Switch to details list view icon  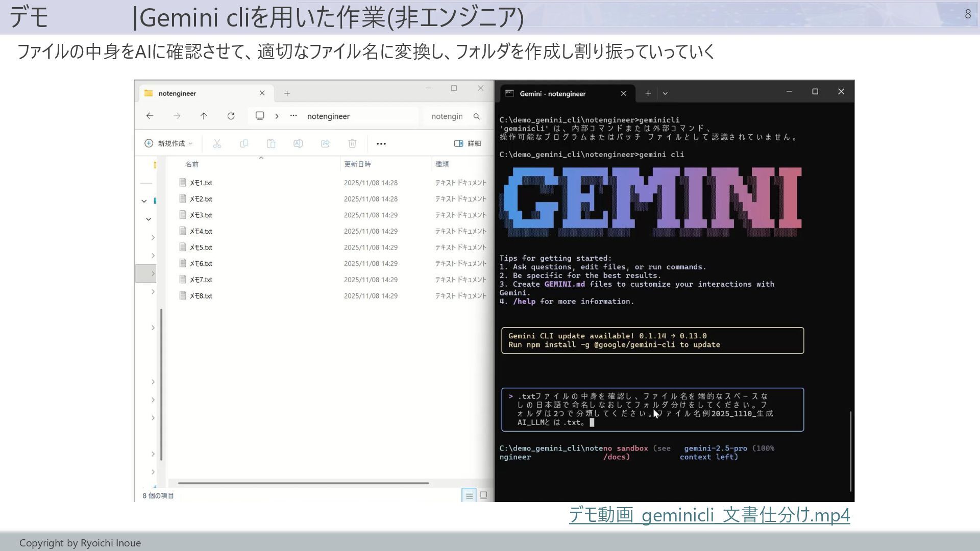tap(469, 495)
